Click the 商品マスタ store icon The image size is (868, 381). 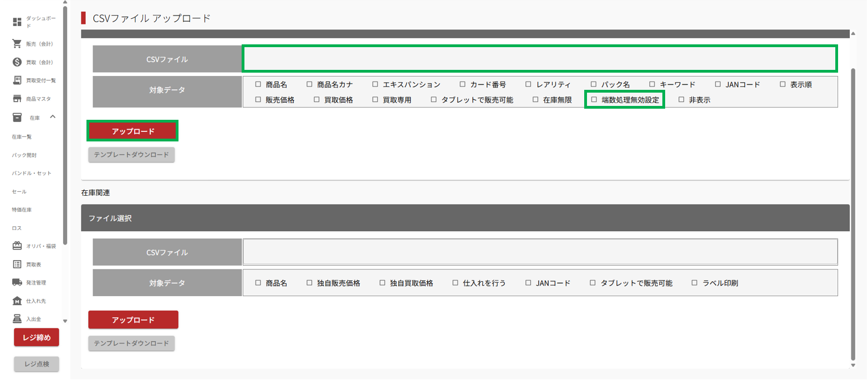click(x=17, y=99)
